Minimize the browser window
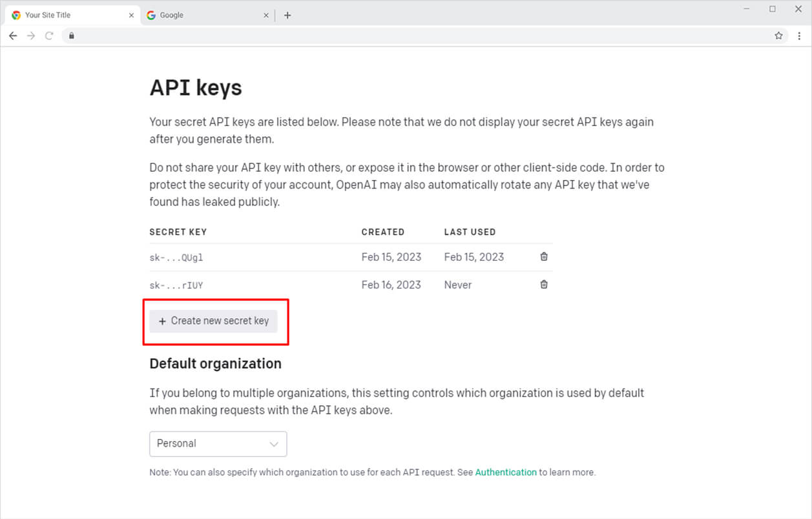This screenshot has height=519, width=812. 747,9
